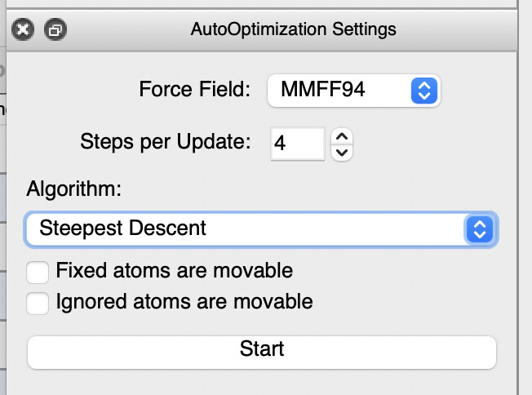Open the MMFF94 Force Field dropdown
This screenshot has width=532, height=395.
click(353, 90)
